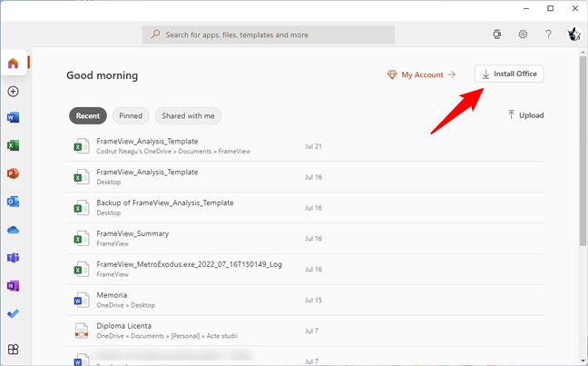The width and height of the screenshot is (588, 366).
Task: Open To Do checkmark icon
Action: point(13,314)
